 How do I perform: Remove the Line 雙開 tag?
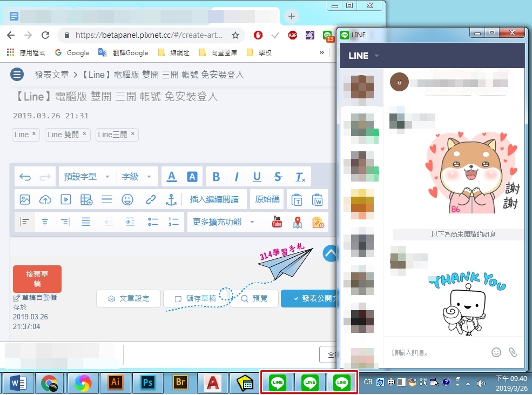84,133
